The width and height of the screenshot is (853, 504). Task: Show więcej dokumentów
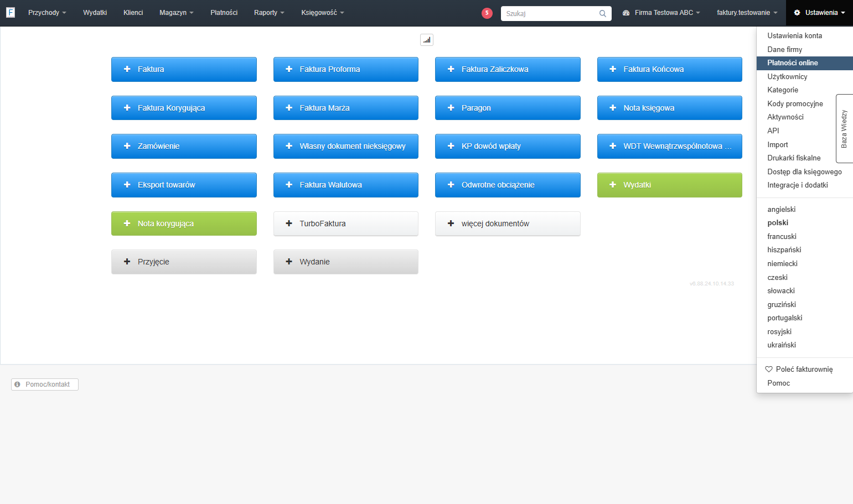(x=508, y=224)
